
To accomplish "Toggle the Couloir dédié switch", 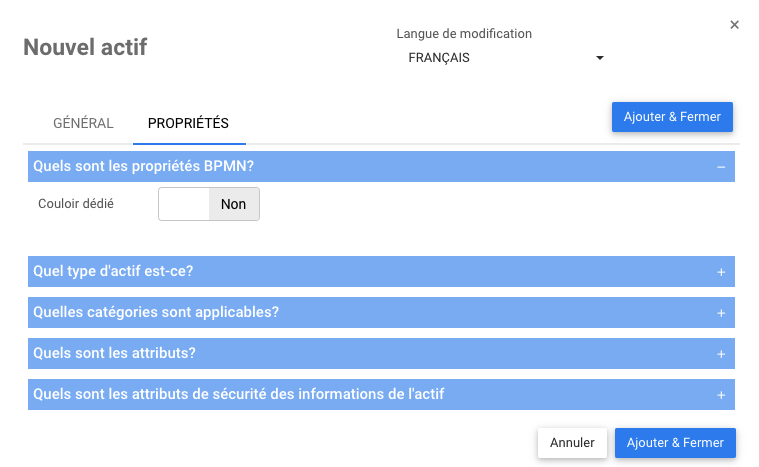I will coord(208,204).
